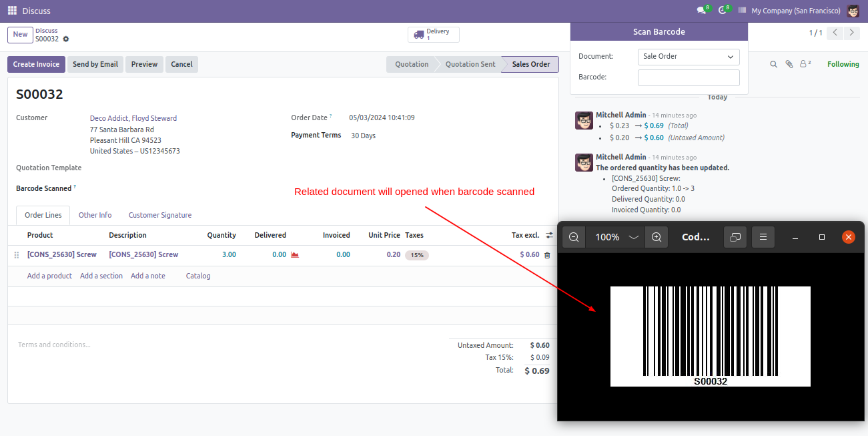Screen dimensions: 868x436
Task: Zoom in on the barcode image viewer
Action: pos(657,237)
